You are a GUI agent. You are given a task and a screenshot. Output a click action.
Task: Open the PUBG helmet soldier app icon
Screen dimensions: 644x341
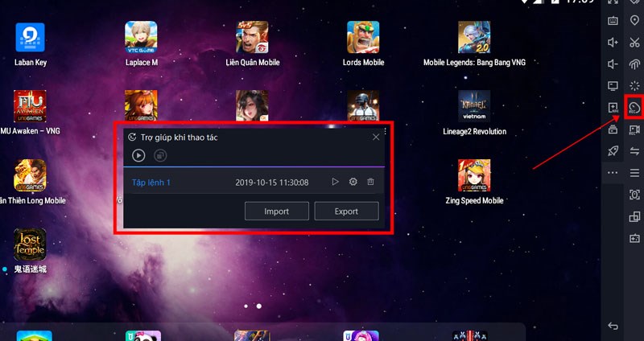[x=363, y=105]
